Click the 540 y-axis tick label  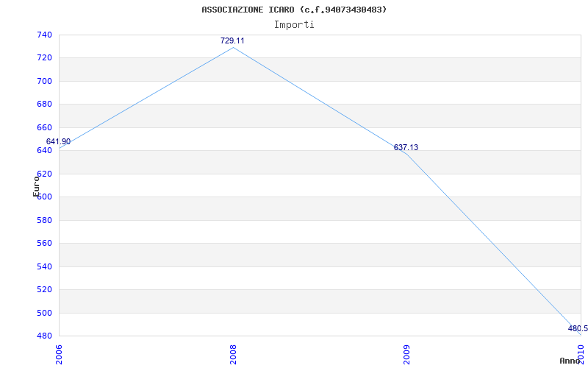point(45,266)
